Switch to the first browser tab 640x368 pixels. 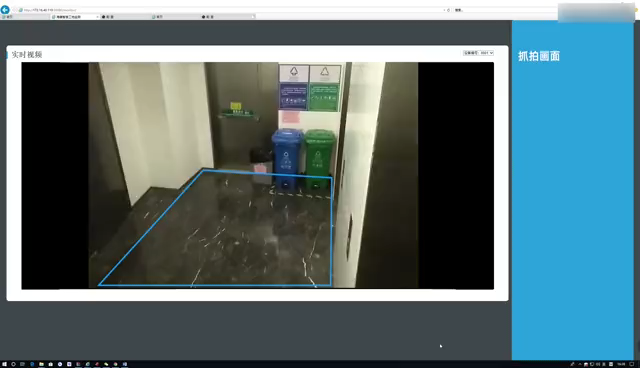click(24, 17)
